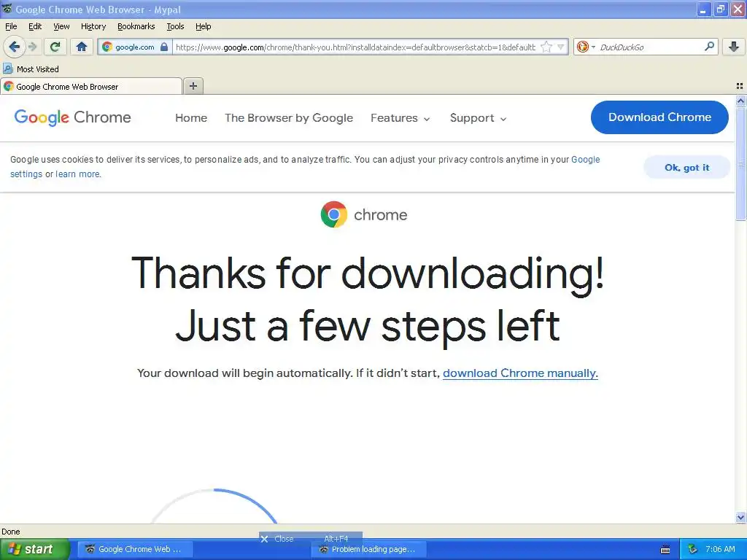Open the Windows start menu

point(35,549)
